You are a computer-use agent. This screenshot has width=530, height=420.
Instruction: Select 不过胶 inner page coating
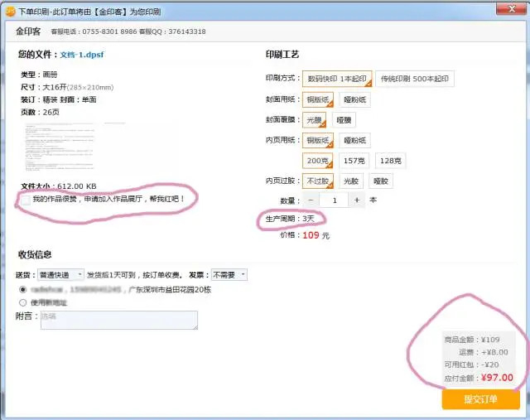[318, 181]
